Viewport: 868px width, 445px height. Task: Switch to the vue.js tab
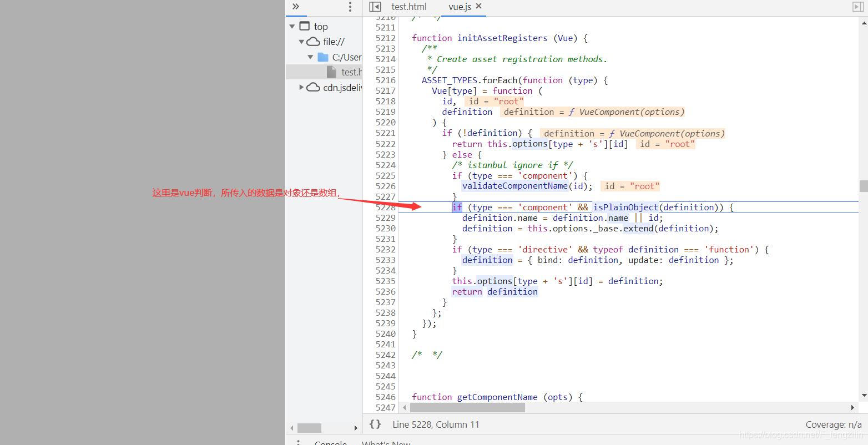pyautogui.click(x=460, y=7)
